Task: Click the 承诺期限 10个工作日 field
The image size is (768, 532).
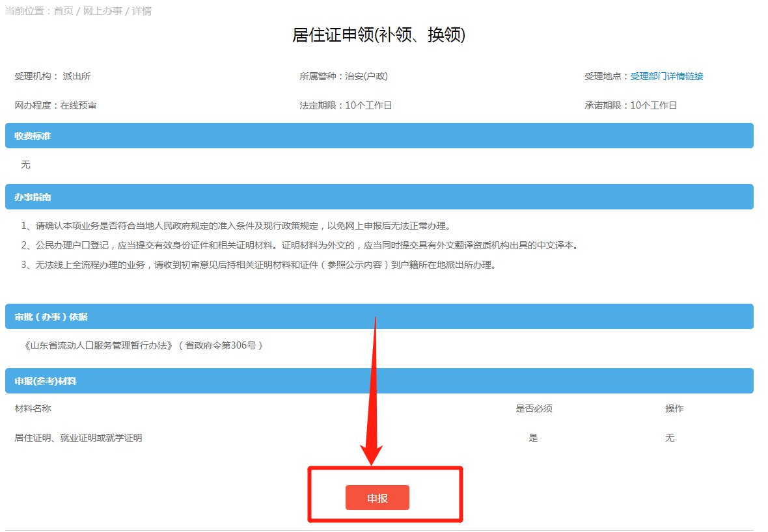Action: pyautogui.click(x=631, y=105)
